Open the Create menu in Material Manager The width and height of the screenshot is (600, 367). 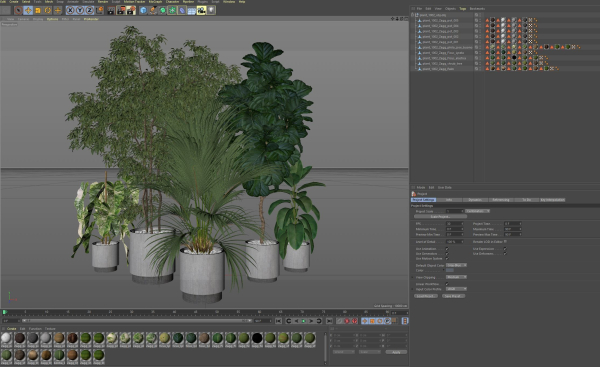click(x=12, y=329)
